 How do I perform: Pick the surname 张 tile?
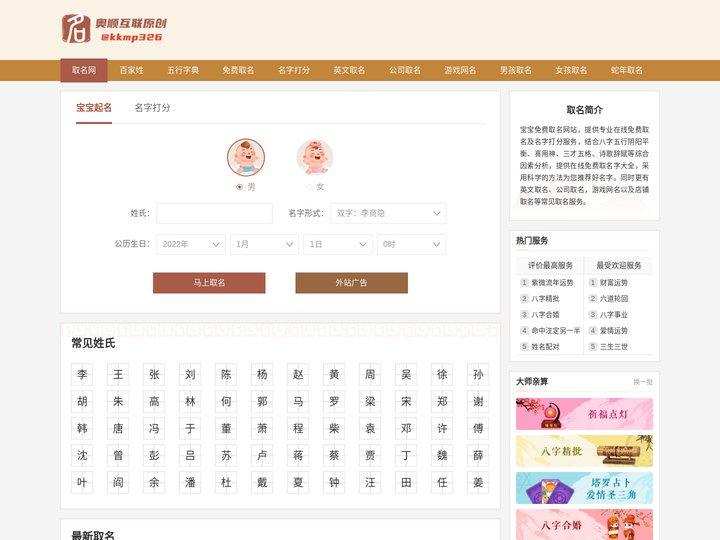[154, 374]
